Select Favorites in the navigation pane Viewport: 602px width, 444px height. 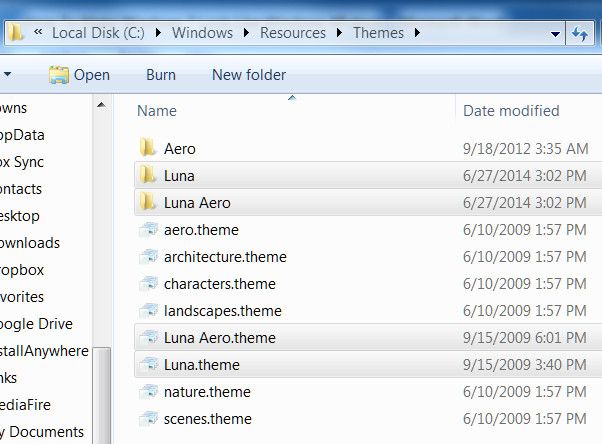[22, 297]
